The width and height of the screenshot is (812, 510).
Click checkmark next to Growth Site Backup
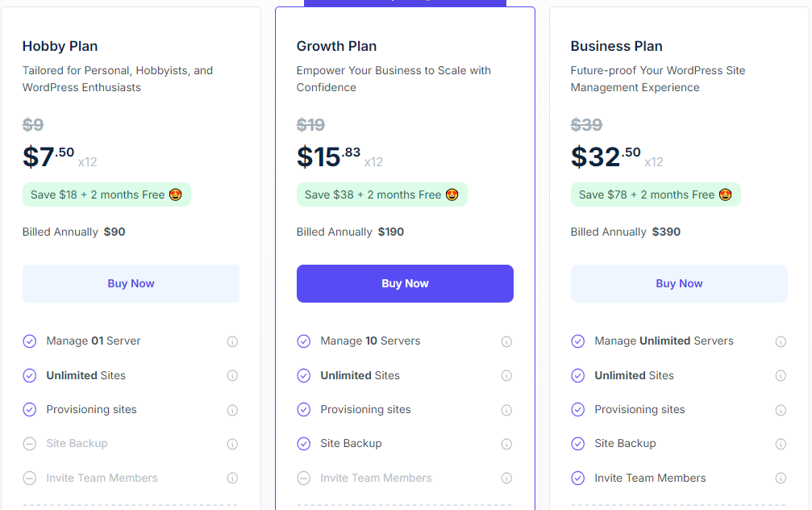(303, 444)
